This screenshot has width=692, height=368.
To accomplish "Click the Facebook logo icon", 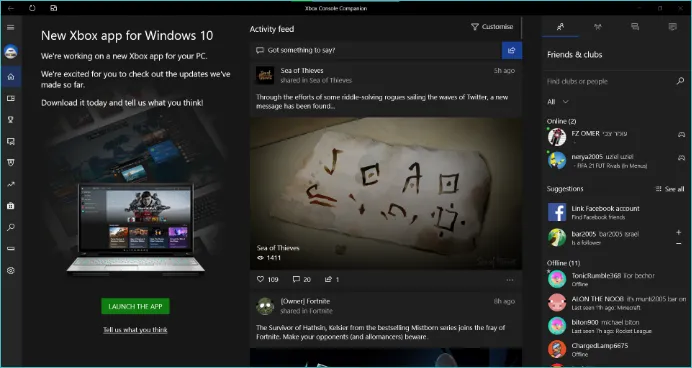I will click(x=557, y=212).
